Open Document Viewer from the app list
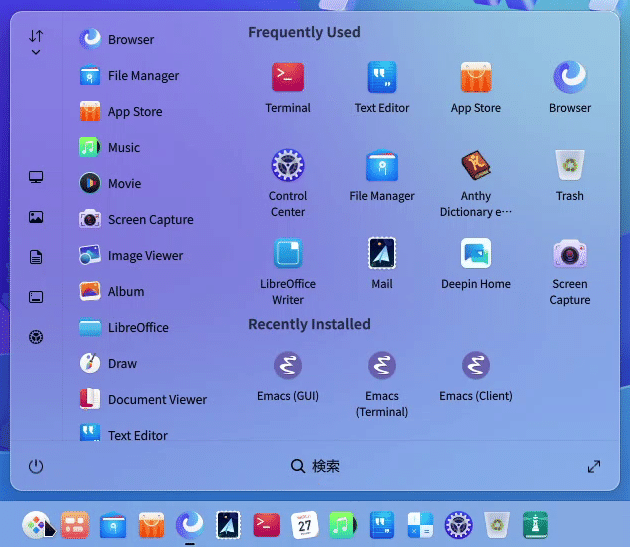630x547 pixels. 145,399
